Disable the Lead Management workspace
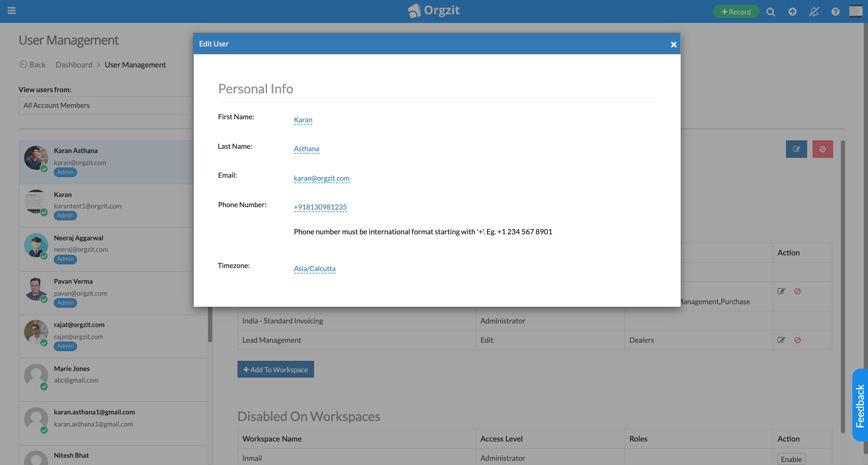 797,340
